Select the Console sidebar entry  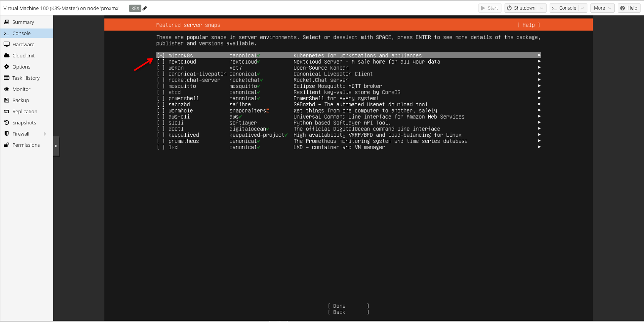[x=27, y=33]
